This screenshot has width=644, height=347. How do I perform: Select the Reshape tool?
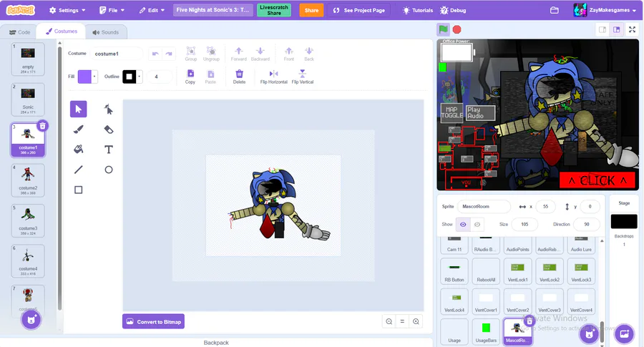(x=109, y=109)
